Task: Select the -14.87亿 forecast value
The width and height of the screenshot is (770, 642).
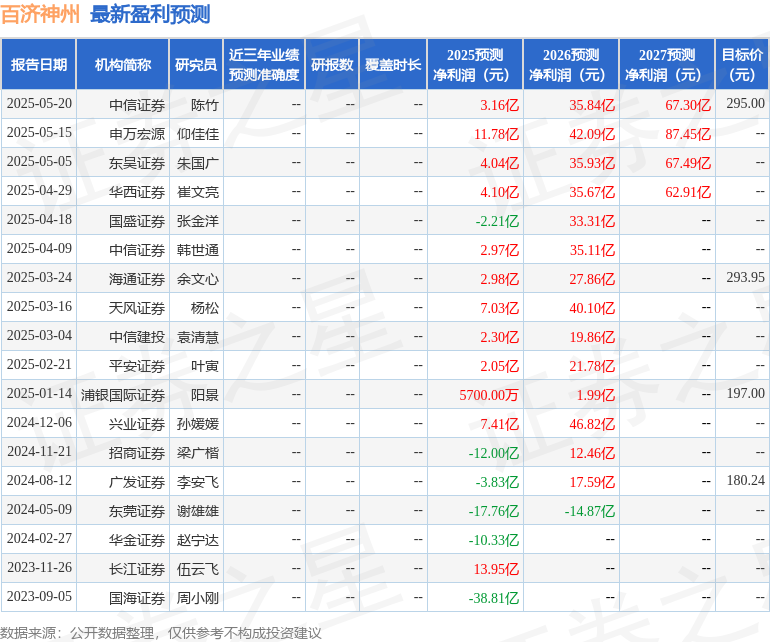Action: pyautogui.click(x=590, y=511)
